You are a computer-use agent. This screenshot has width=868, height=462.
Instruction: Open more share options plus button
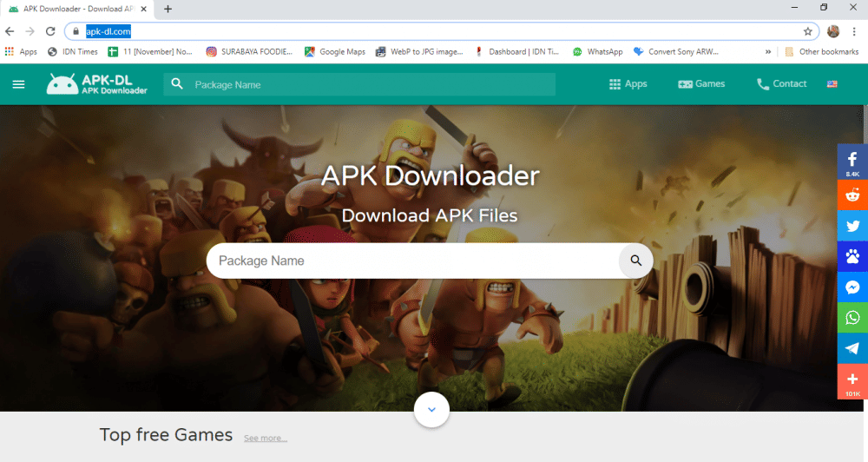[x=852, y=381]
